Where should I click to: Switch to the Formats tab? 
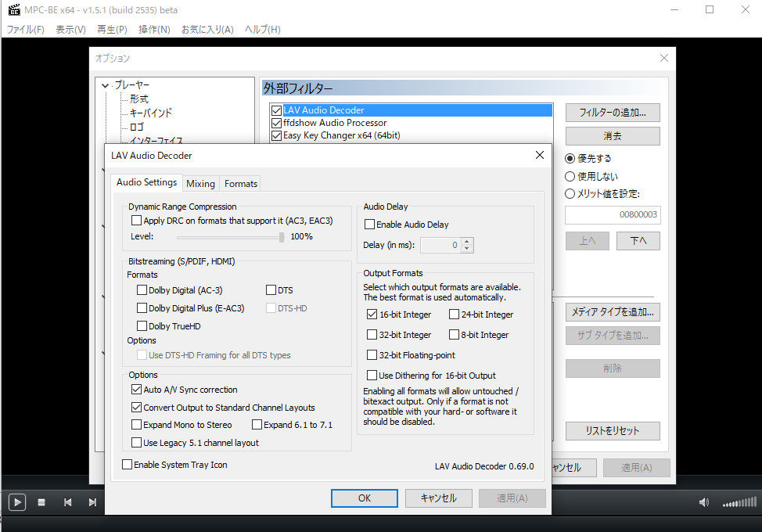pos(240,184)
